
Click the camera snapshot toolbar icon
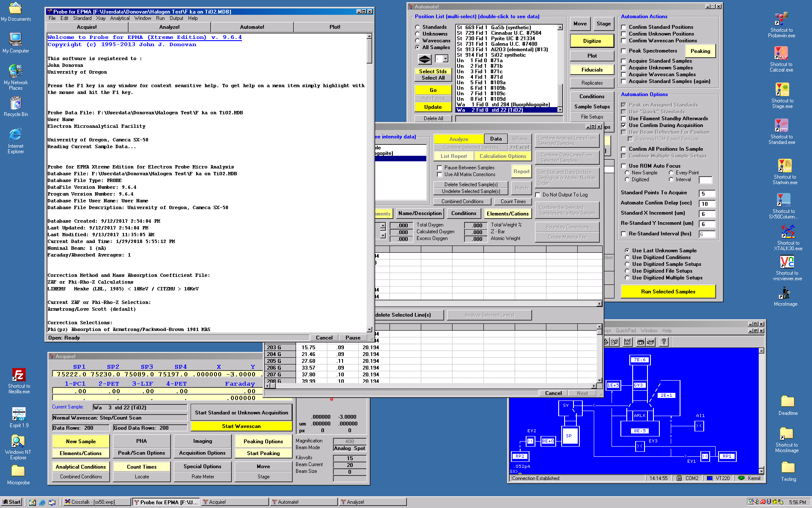pos(641,342)
